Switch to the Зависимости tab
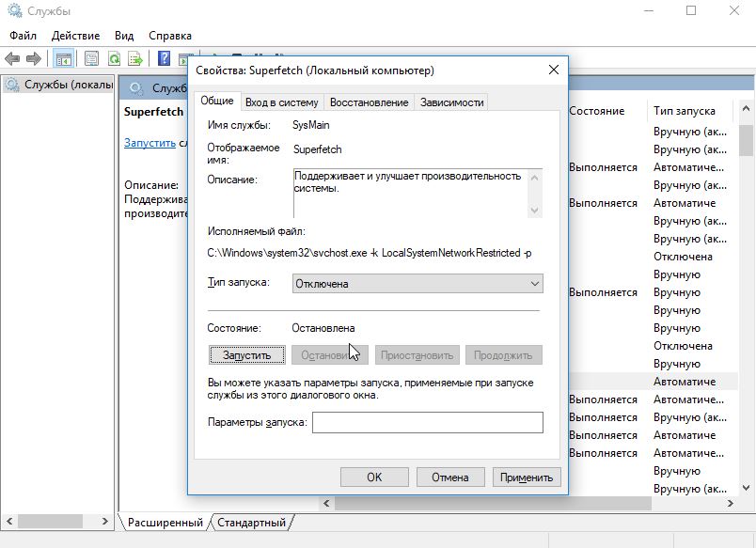The image size is (756, 548). click(x=451, y=102)
